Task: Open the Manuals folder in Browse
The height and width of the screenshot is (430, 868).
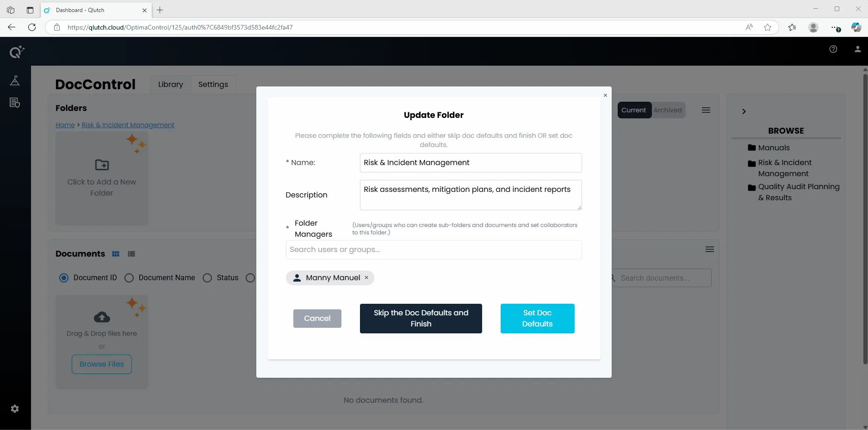Action: (x=769, y=147)
